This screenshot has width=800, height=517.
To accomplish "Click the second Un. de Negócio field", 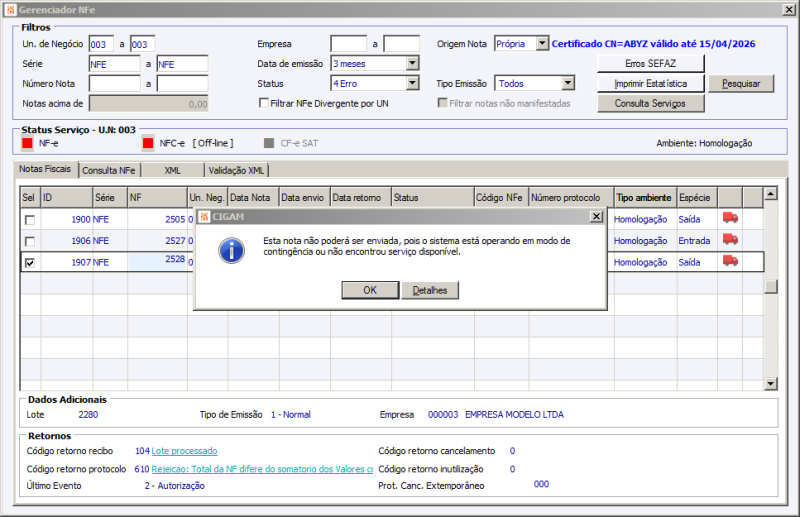I will pyautogui.click(x=142, y=44).
